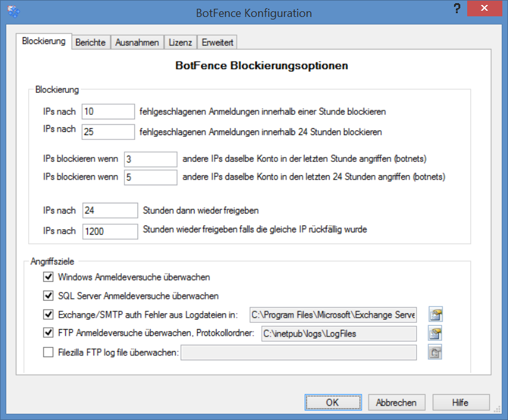This screenshot has height=420, width=508.
Task: Click the BotFence Konfiguration window title text
Action: coord(254,13)
